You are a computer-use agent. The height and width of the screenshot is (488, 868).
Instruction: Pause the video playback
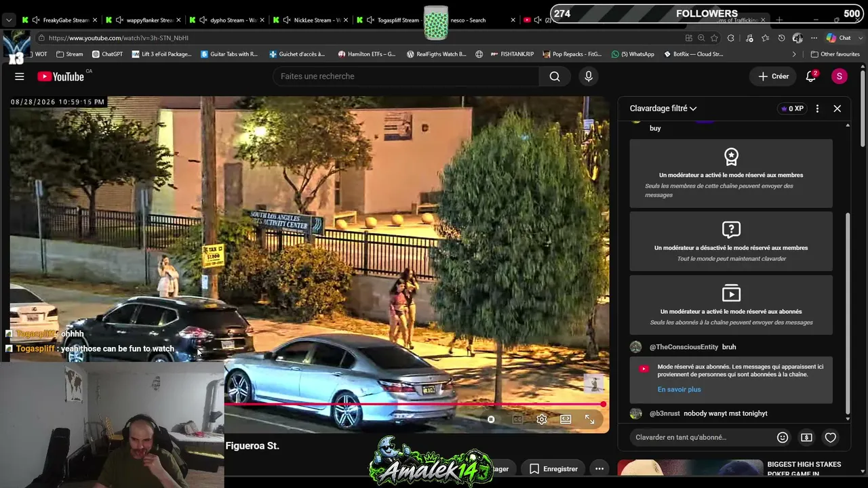pyautogui.click(x=491, y=420)
